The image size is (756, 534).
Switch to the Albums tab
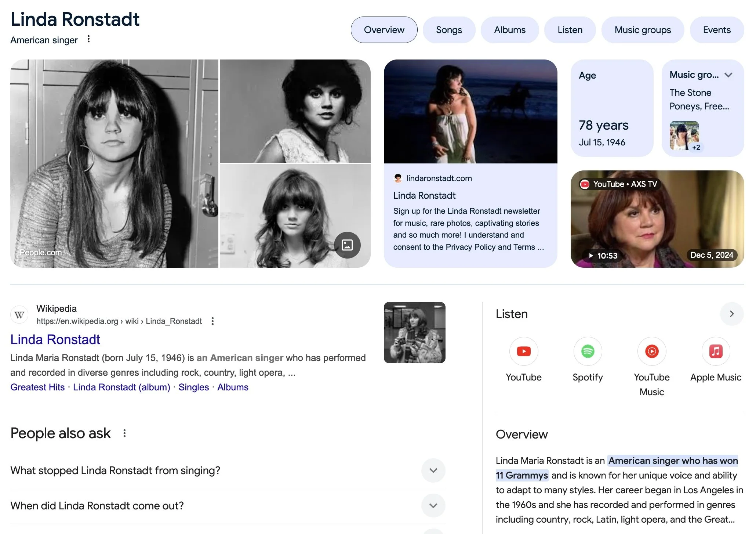(x=509, y=30)
